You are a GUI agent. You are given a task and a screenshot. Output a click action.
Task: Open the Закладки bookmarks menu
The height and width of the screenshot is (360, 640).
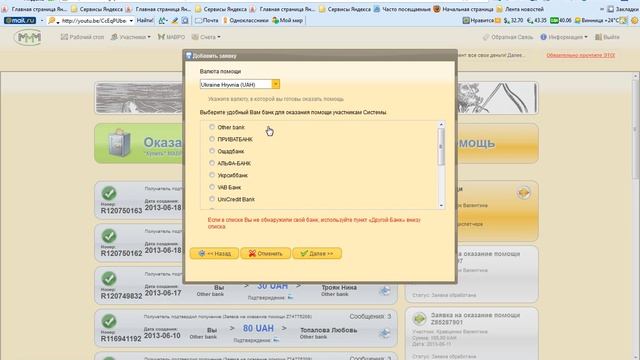coord(623,9)
